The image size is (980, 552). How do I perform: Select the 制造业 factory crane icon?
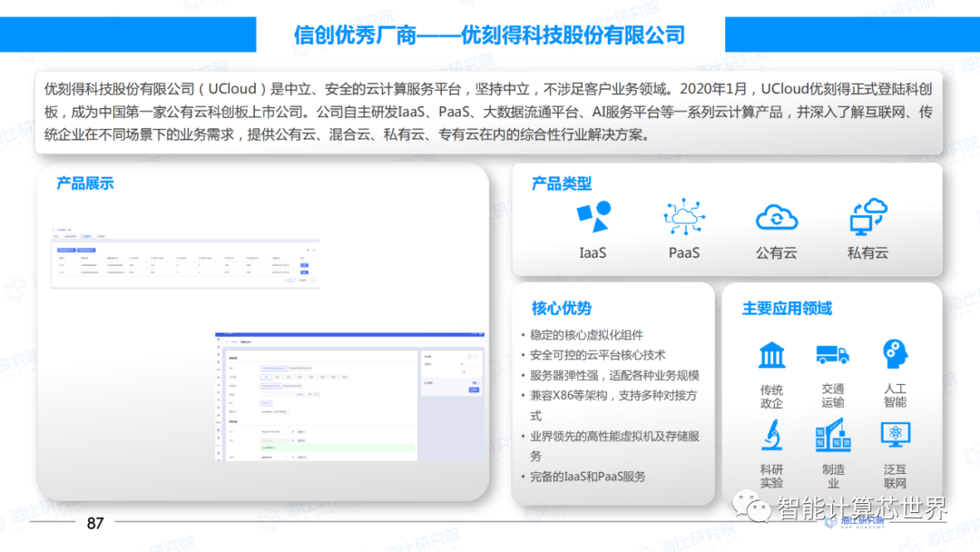pos(832,435)
